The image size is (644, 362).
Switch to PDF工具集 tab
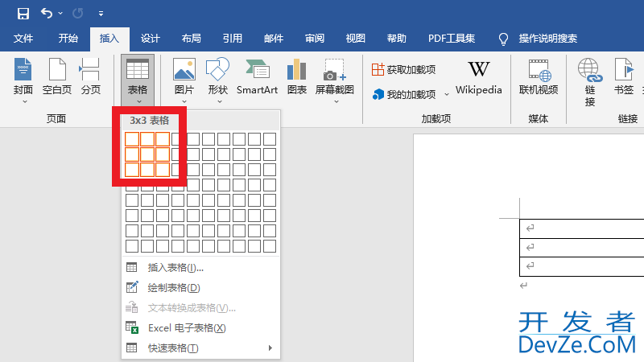coord(452,39)
